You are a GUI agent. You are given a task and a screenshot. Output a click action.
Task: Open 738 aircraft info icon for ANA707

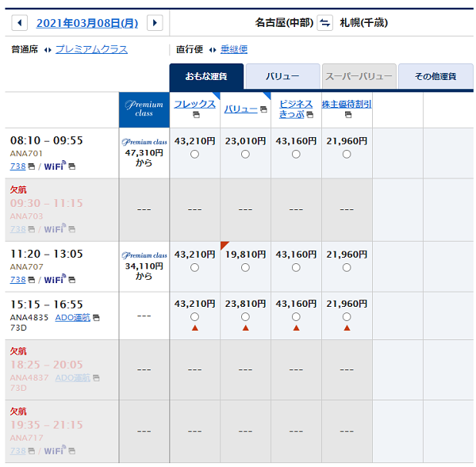tap(31, 280)
